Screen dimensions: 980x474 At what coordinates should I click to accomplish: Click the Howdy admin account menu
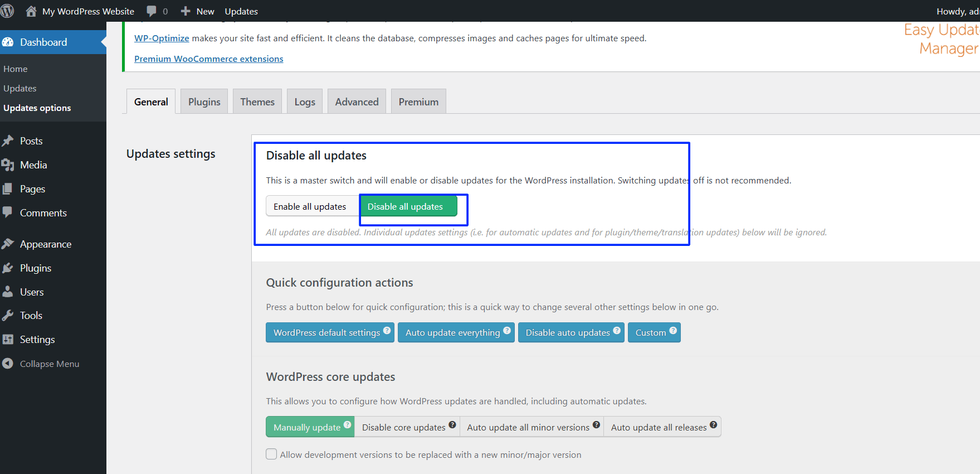tap(957, 11)
